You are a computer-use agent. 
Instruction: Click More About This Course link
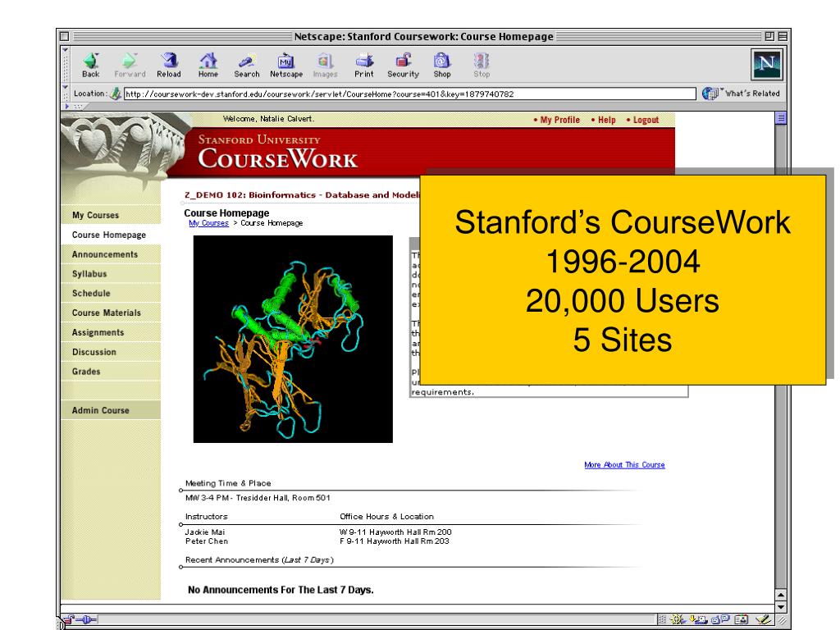click(x=624, y=464)
